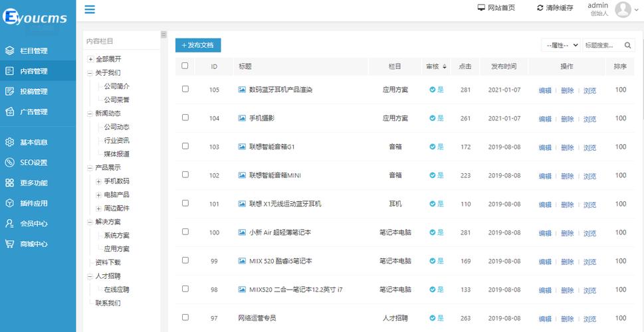644x332 pixels.
Task: Select 联系我们 in the column tree
Action: 108,303
